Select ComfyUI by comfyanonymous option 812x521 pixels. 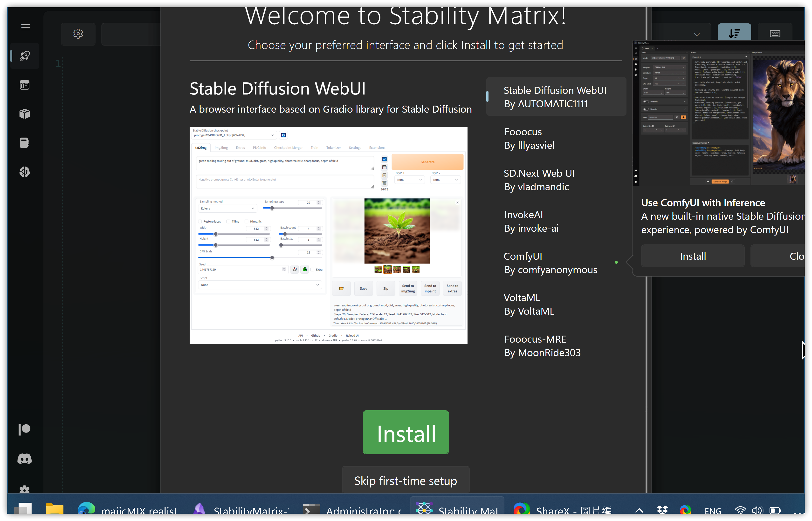550,263
